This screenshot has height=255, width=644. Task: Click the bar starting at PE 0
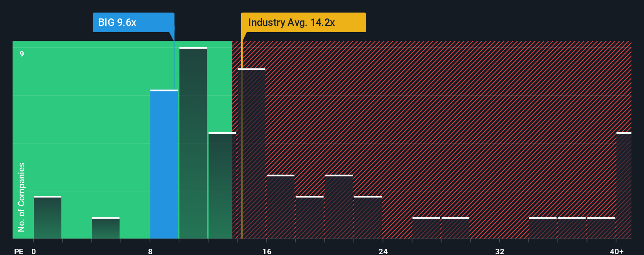48,218
